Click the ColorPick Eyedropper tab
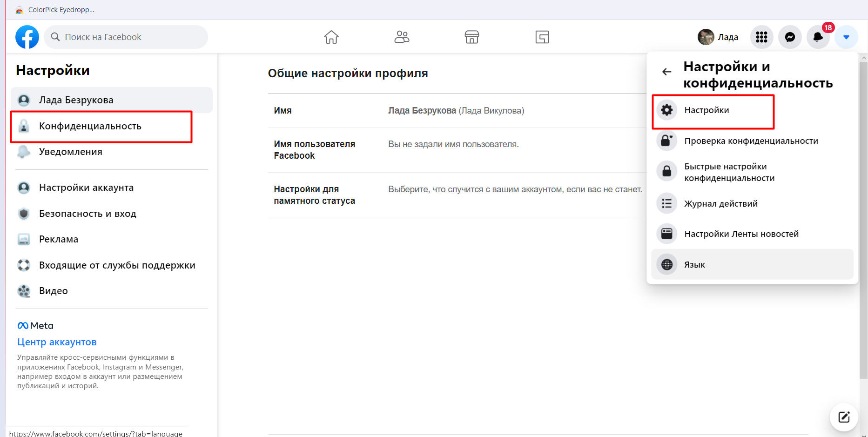868x437 pixels. coord(55,10)
